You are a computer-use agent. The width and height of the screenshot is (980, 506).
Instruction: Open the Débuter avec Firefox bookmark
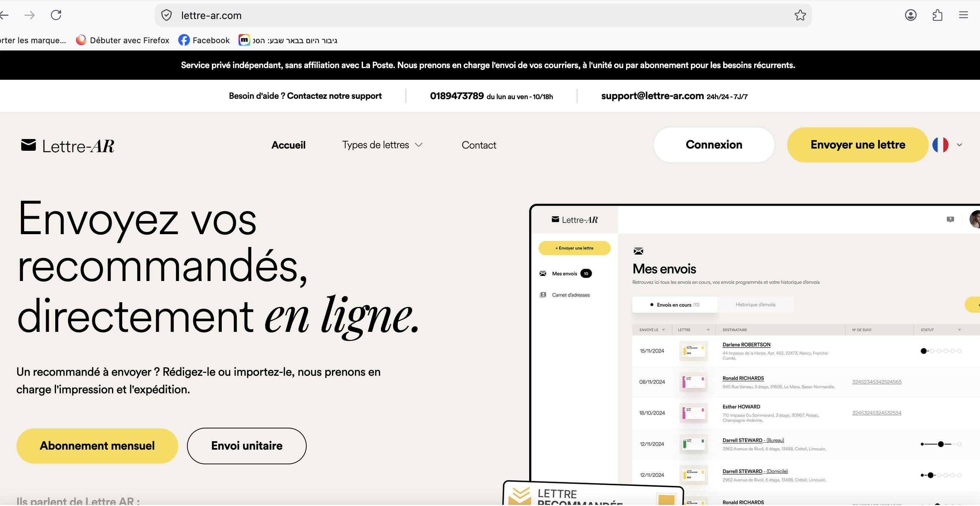(123, 40)
